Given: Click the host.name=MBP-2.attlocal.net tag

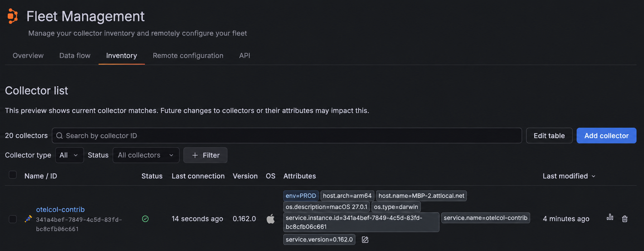Looking at the screenshot, I should click(x=421, y=196).
